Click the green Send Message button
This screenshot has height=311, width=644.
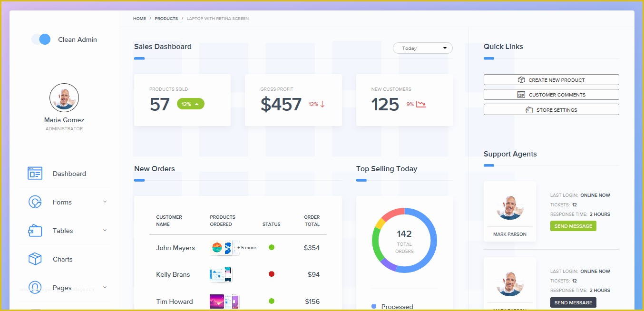point(573,226)
